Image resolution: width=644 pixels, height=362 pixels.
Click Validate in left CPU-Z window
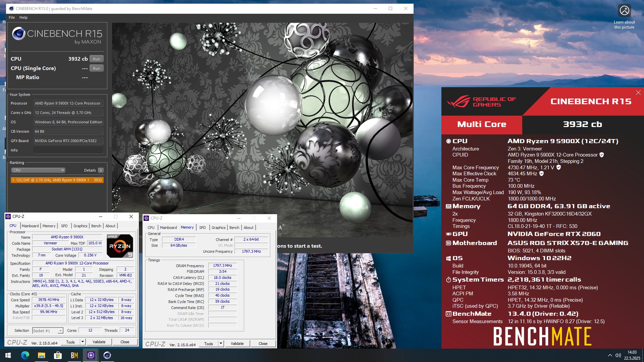coord(99,342)
